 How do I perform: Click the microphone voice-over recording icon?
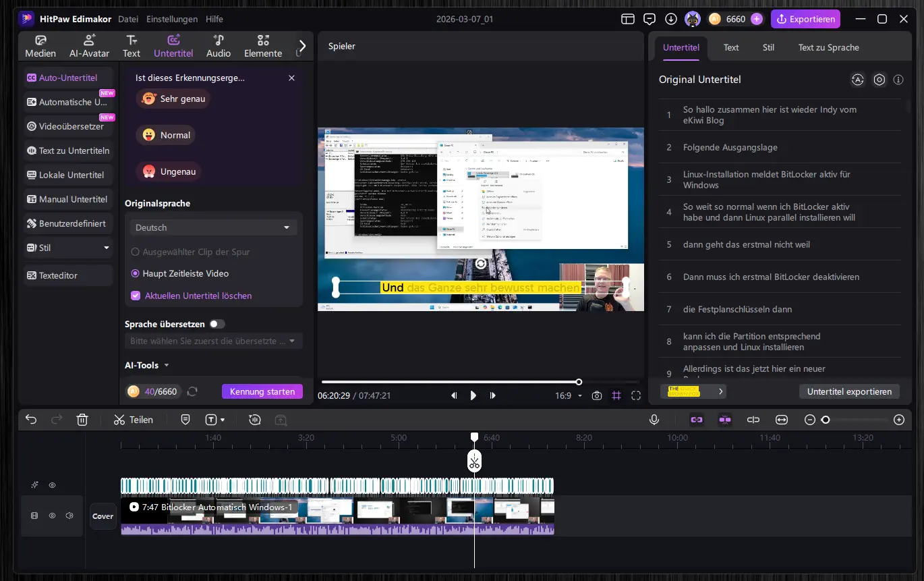[x=654, y=420]
